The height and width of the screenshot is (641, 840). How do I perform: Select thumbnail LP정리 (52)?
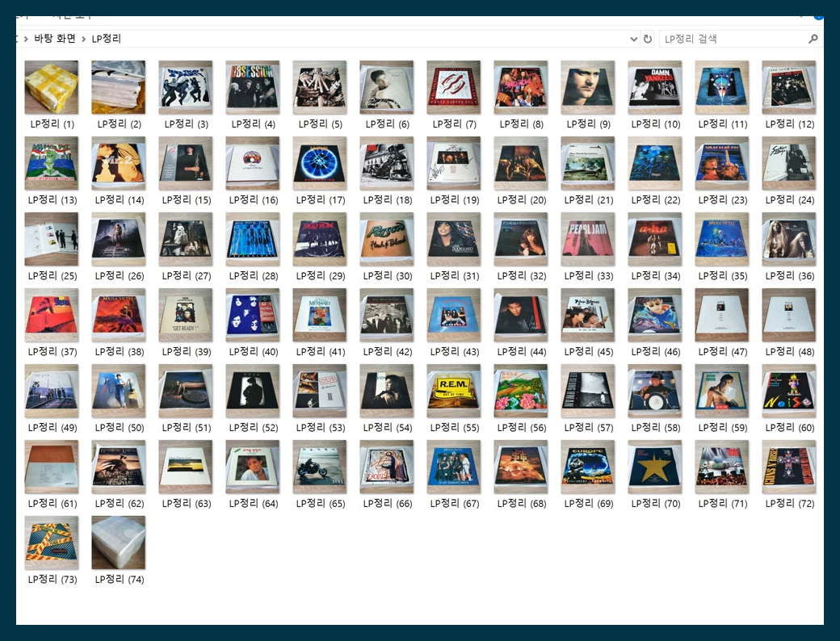coord(252,392)
